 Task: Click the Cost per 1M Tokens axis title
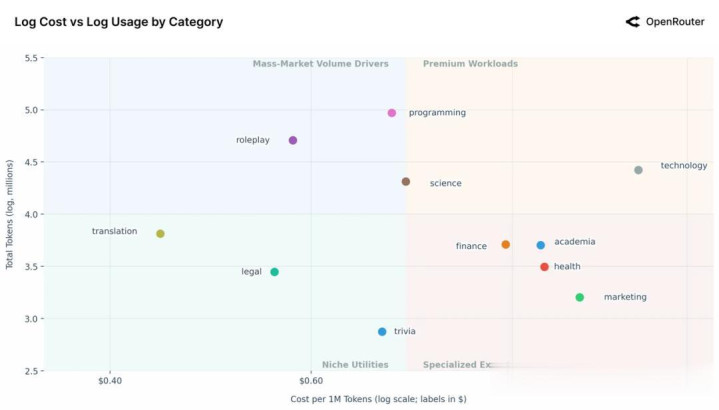[x=378, y=399]
